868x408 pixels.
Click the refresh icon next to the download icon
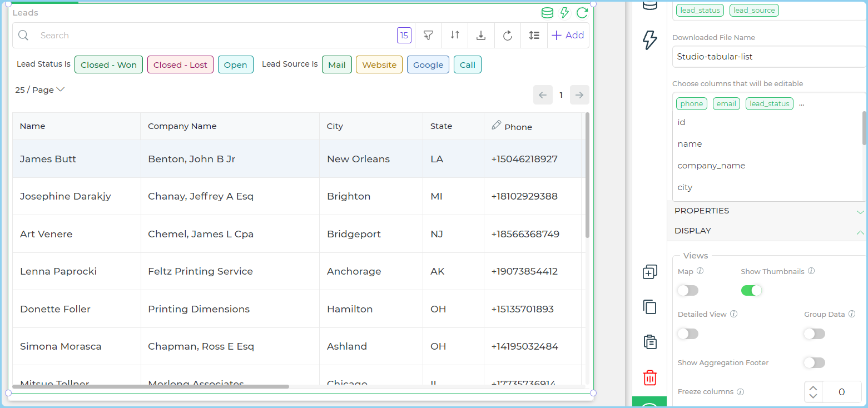coord(507,36)
